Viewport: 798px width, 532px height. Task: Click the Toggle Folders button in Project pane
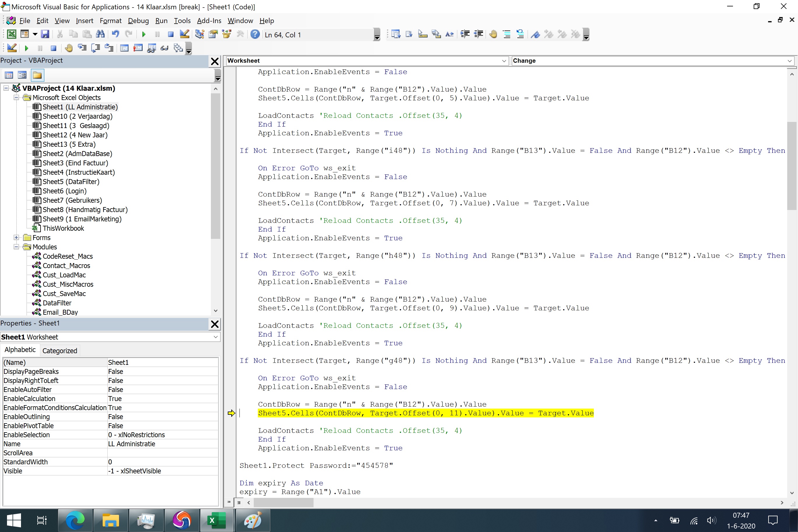pos(37,75)
